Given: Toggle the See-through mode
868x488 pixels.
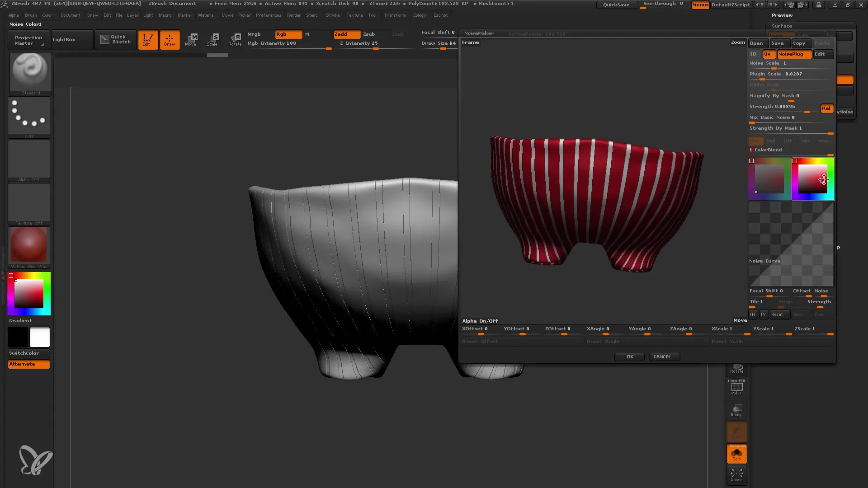Looking at the screenshot, I should click(663, 4).
